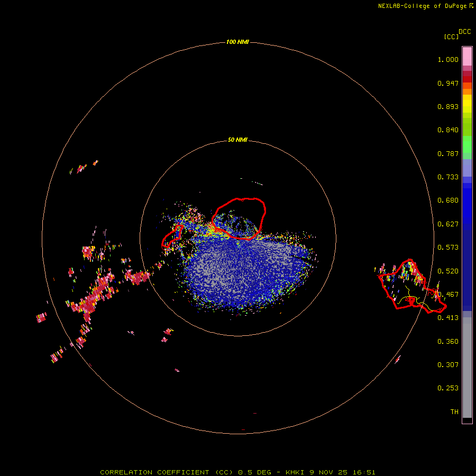
Task: Click the 0.733 scale value
Action: point(448,177)
